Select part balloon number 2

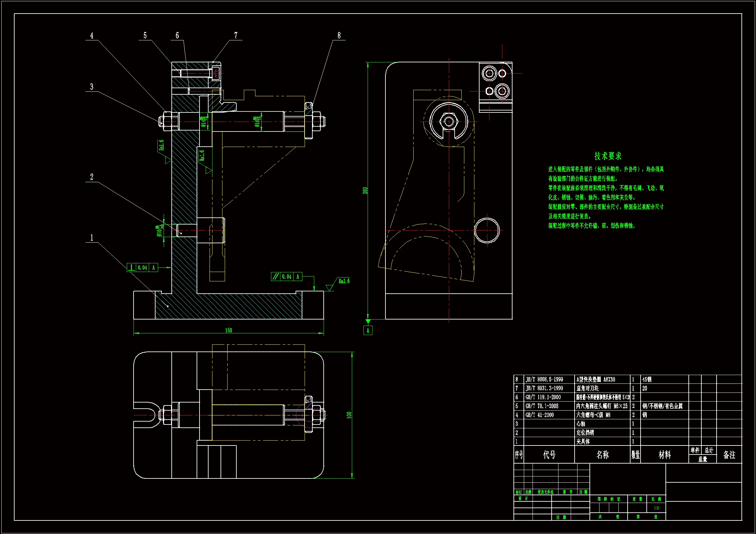92,177
